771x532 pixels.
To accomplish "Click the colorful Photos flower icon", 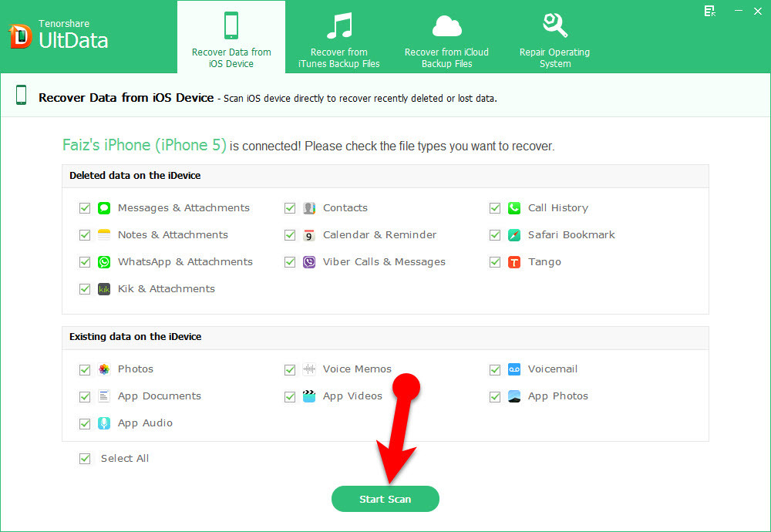I will click(104, 369).
